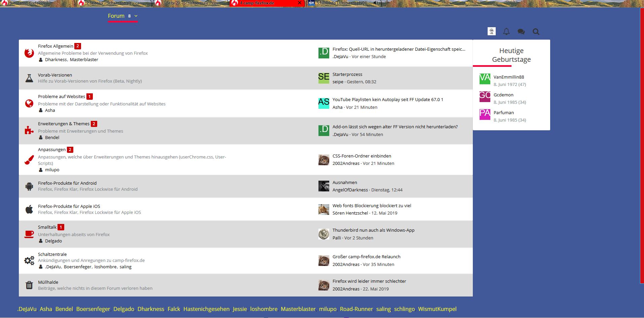Switch to the NDR Info Livestream tab
Image resolution: width=644 pixels, height=318 pixels.
pyautogui.click(x=344, y=3)
